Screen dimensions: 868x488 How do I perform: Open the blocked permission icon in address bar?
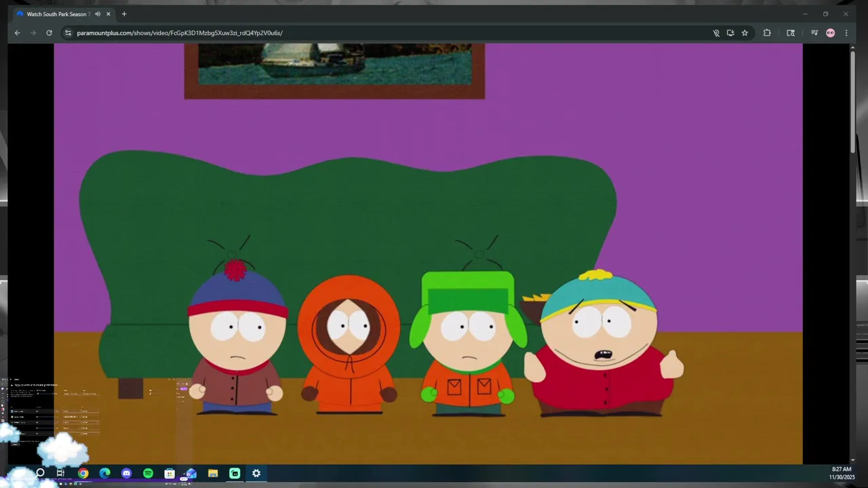tap(716, 33)
